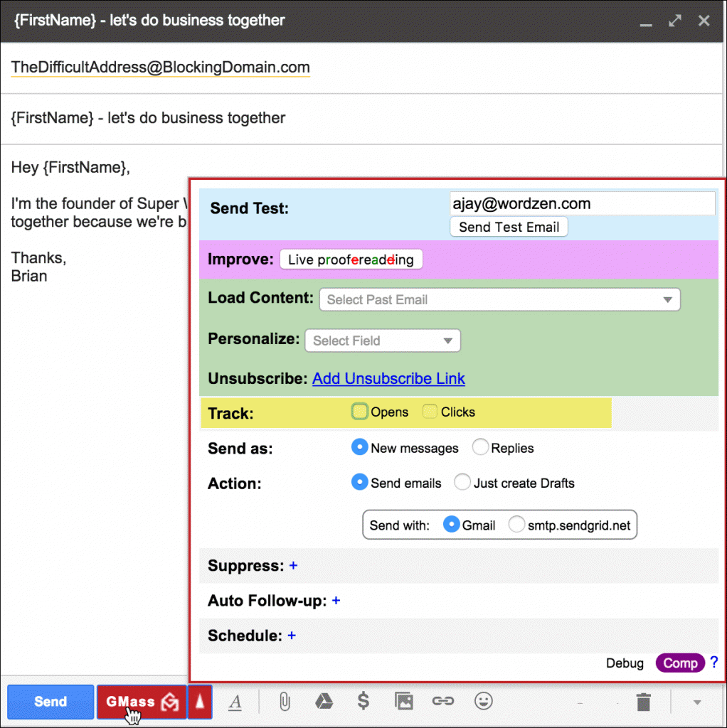Enable Opens tracking checkbox
The width and height of the screenshot is (727, 728).
(360, 412)
